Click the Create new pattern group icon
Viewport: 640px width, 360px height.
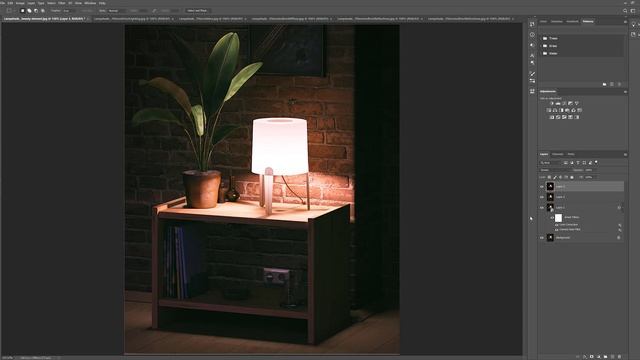pos(604,84)
